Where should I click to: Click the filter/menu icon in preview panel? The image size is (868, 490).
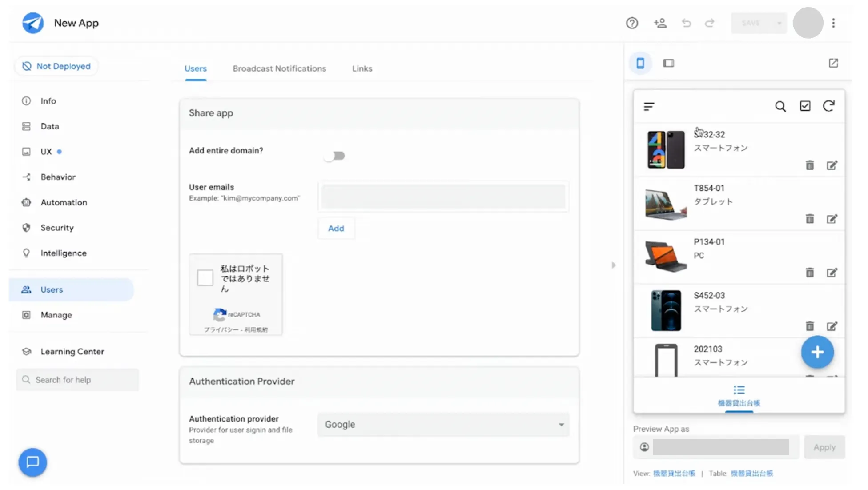coord(649,106)
